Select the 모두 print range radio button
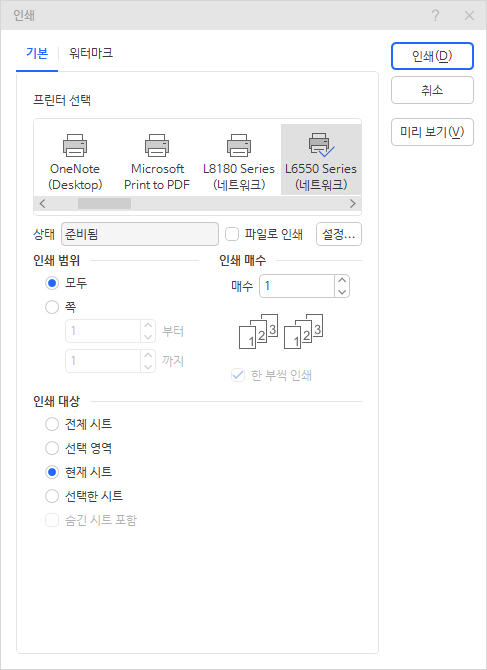The width and height of the screenshot is (487, 670). [52, 283]
